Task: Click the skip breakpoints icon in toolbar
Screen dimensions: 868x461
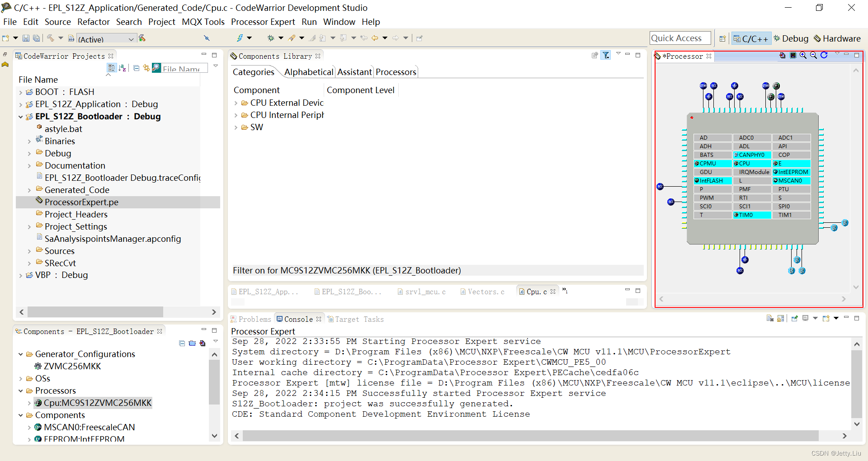Action: [207, 38]
